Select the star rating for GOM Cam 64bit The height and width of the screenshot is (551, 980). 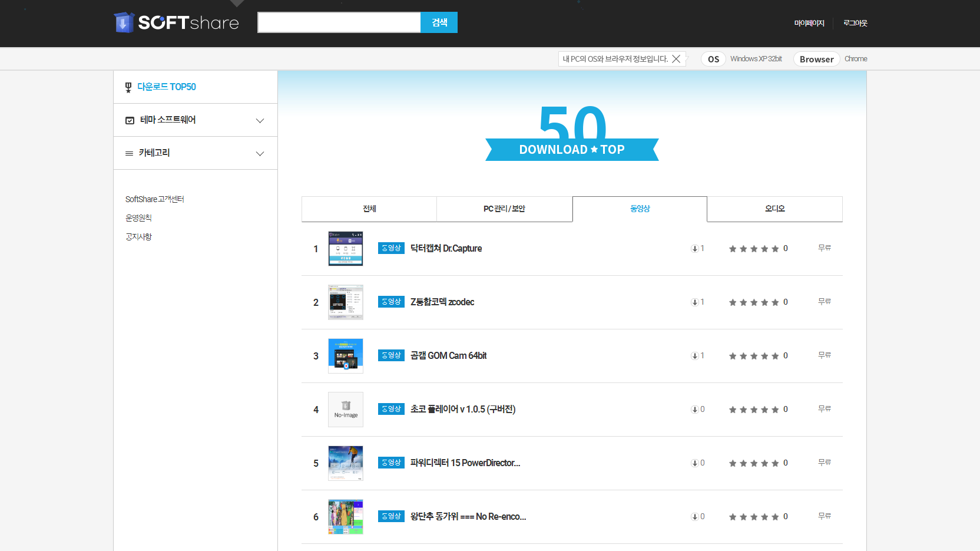pyautogui.click(x=754, y=356)
